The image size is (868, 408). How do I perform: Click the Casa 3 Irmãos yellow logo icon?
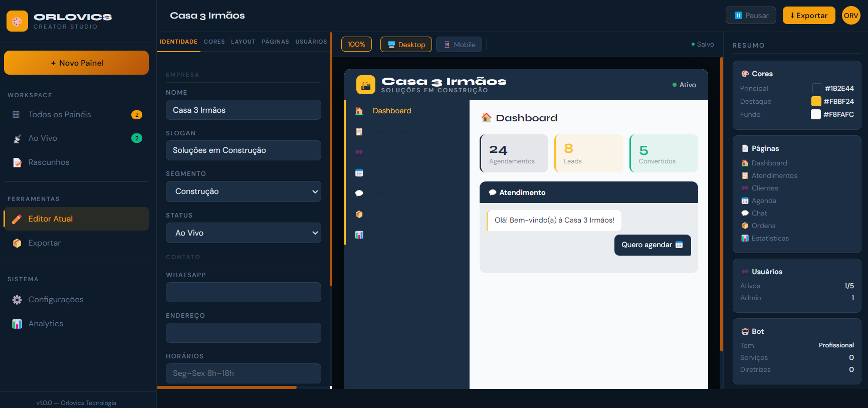click(366, 85)
